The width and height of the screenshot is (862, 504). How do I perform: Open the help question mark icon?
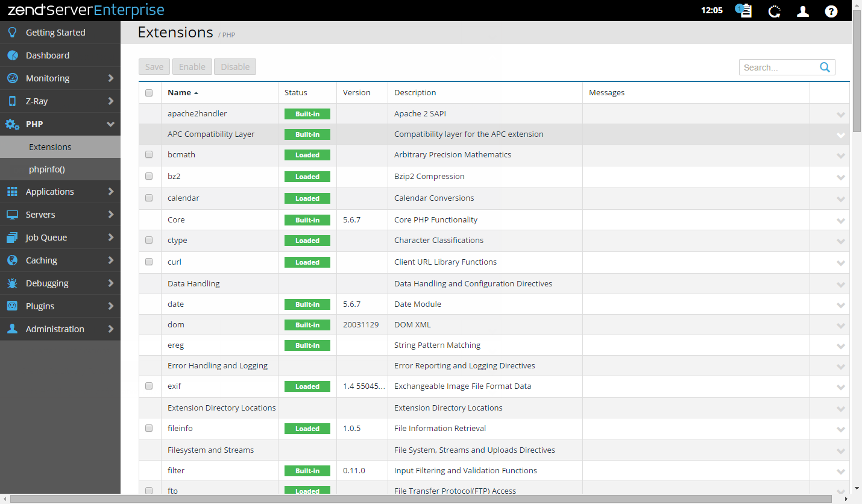click(831, 11)
